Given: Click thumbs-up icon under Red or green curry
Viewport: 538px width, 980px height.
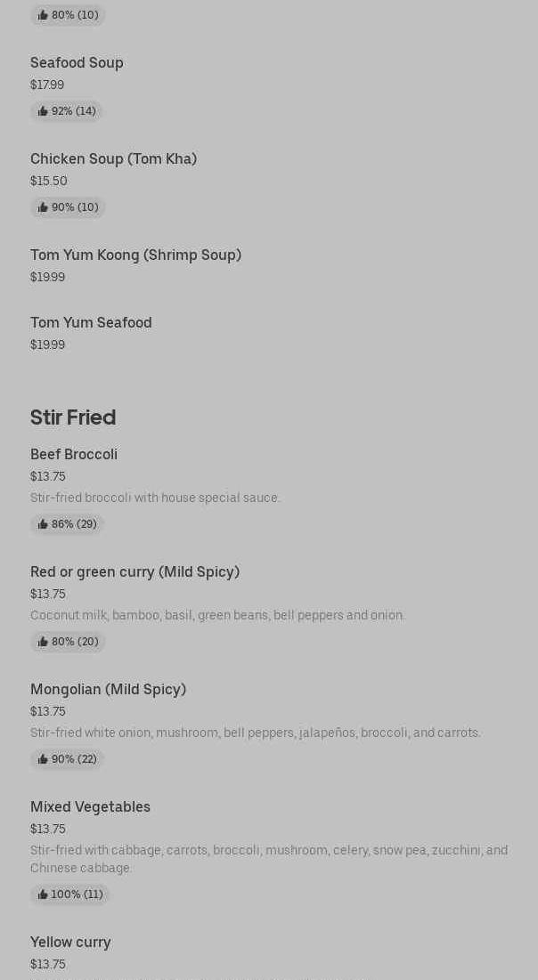Looking at the screenshot, I should [43, 642].
